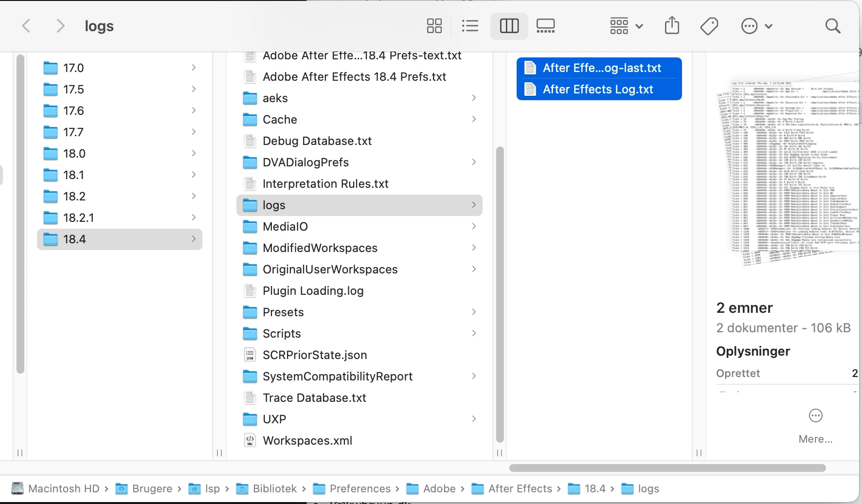This screenshot has width=862, height=504.
Task: Click Preferences in the path bar
Action: tap(352, 488)
